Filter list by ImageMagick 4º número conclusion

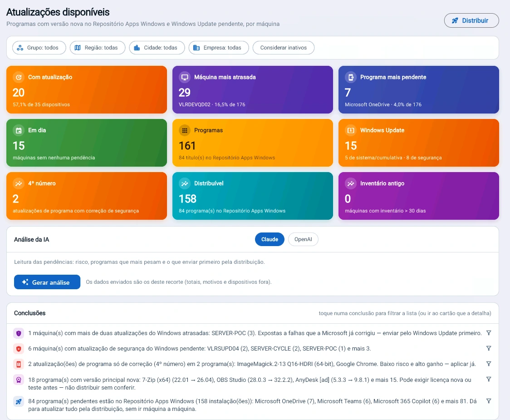click(x=489, y=364)
